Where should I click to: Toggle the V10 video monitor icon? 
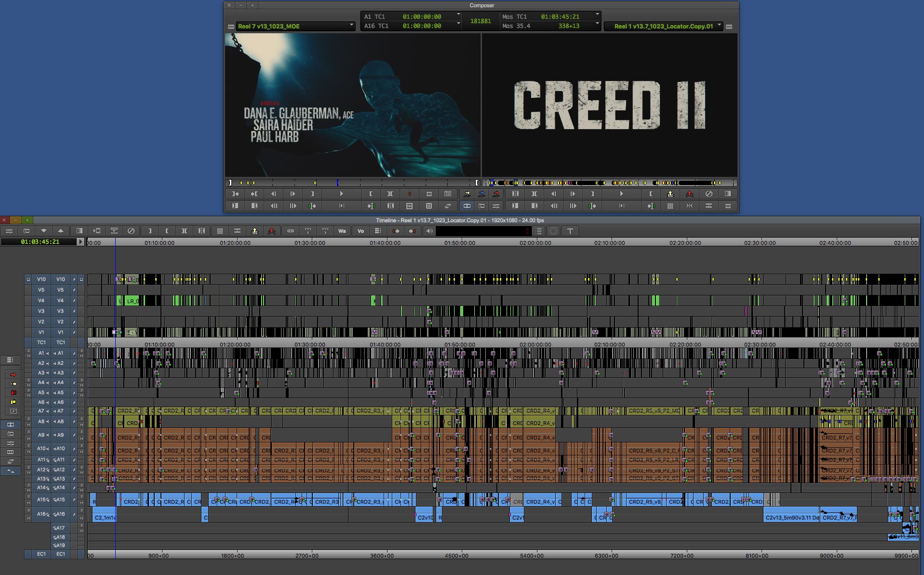click(81, 279)
